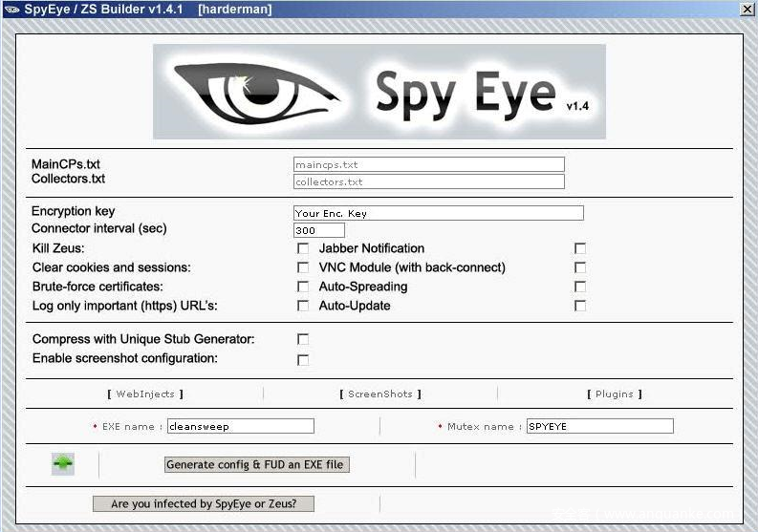Focus the Collectors.txt path field

(x=429, y=181)
